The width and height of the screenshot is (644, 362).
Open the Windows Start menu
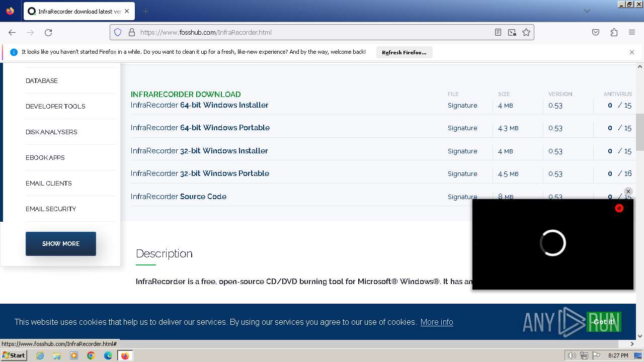tap(14, 355)
